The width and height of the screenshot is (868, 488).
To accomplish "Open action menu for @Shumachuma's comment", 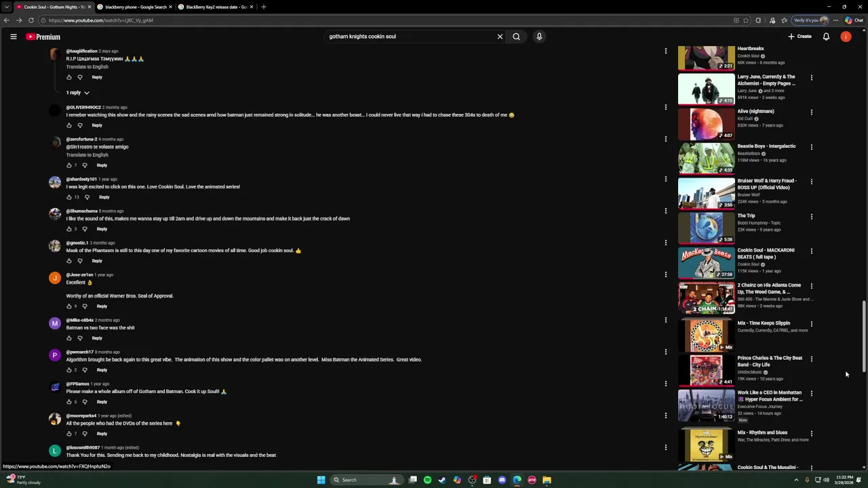I will (x=665, y=211).
